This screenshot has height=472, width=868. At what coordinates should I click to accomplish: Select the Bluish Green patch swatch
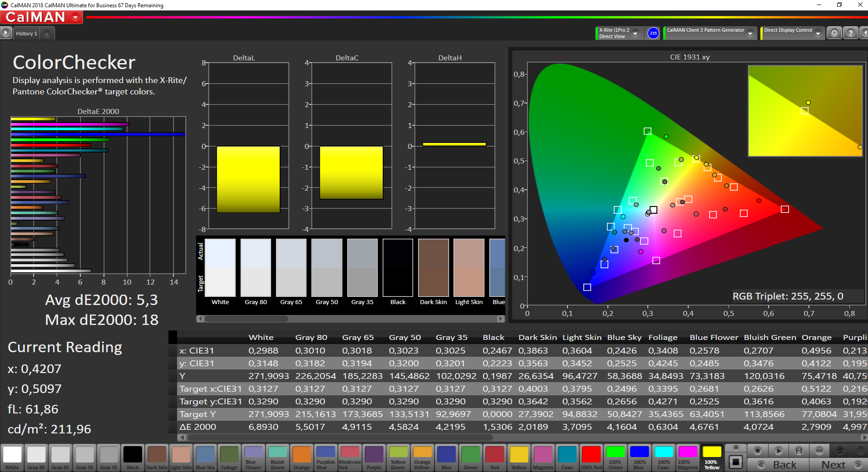point(277,457)
